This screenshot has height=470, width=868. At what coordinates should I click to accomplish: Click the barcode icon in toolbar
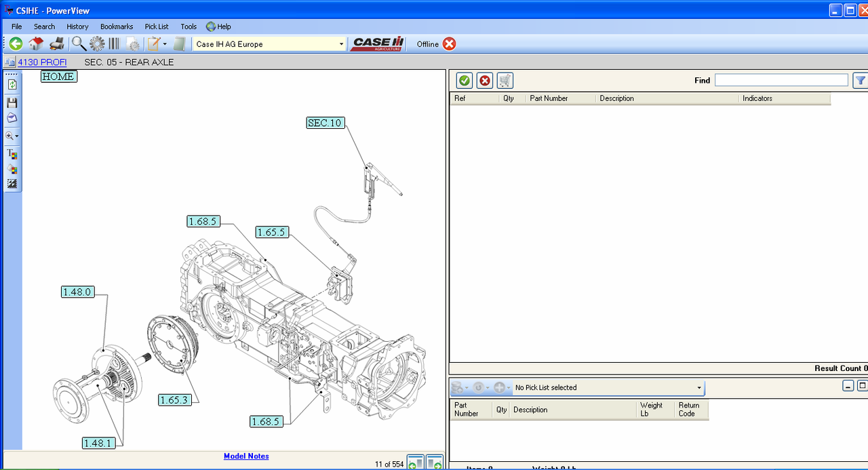pyautogui.click(x=114, y=44)
